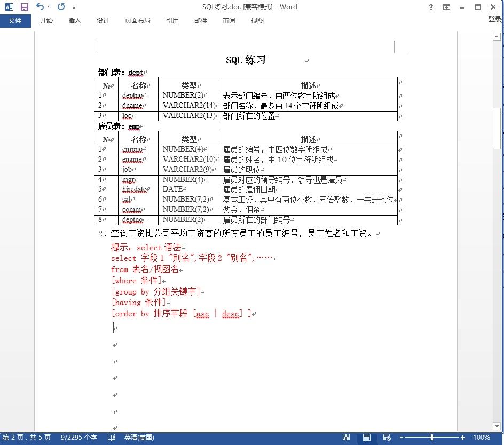Switch to Read Mode view

346,438
